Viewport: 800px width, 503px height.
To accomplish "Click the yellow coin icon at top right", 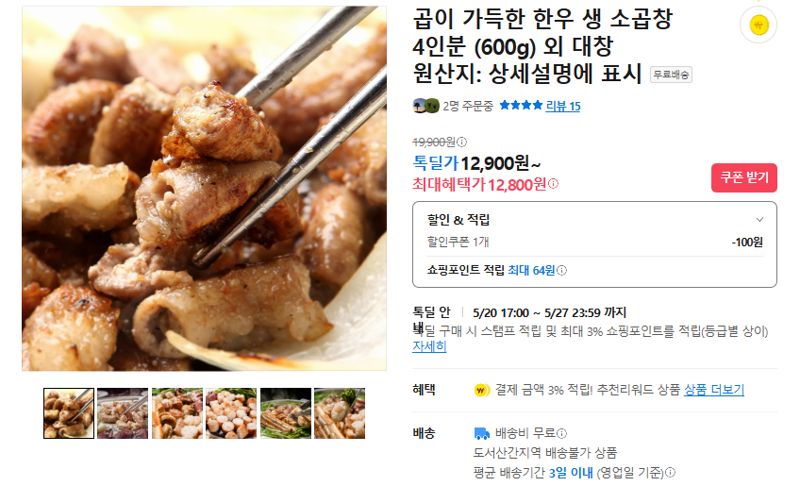I will click(x=759, y=25).
